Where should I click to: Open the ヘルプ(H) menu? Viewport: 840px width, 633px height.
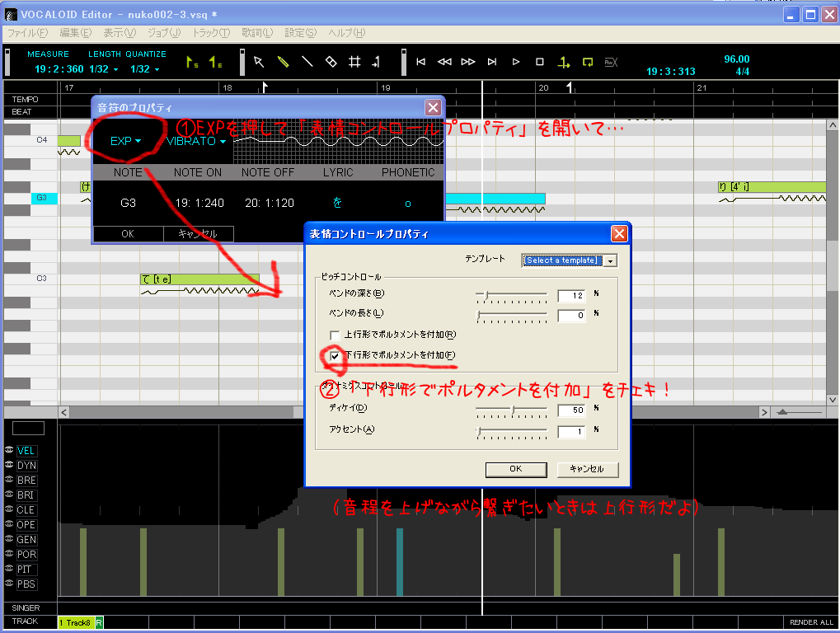pos(346,33)
